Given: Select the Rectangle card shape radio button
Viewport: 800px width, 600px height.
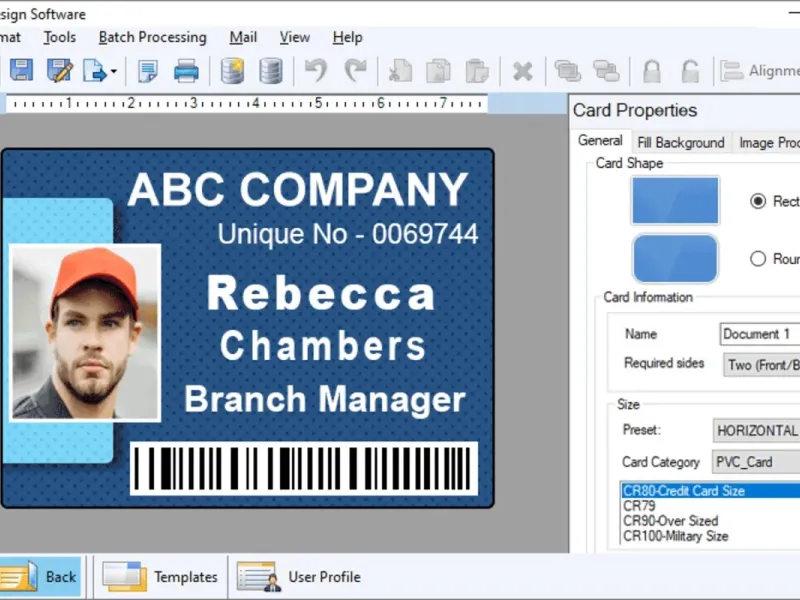Looking at the screenshot, I should (x=758, y=201).
